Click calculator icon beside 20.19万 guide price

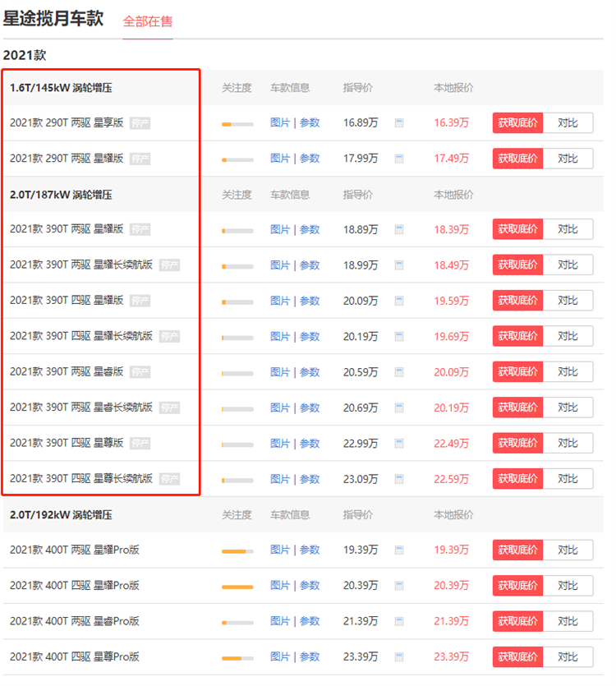(x=399, y=337)
